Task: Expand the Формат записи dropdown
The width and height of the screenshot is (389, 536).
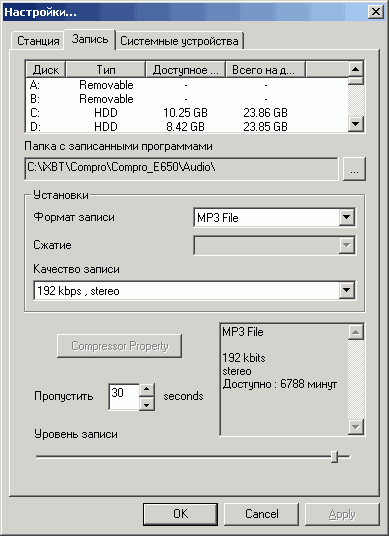Action: coord(346,217)
